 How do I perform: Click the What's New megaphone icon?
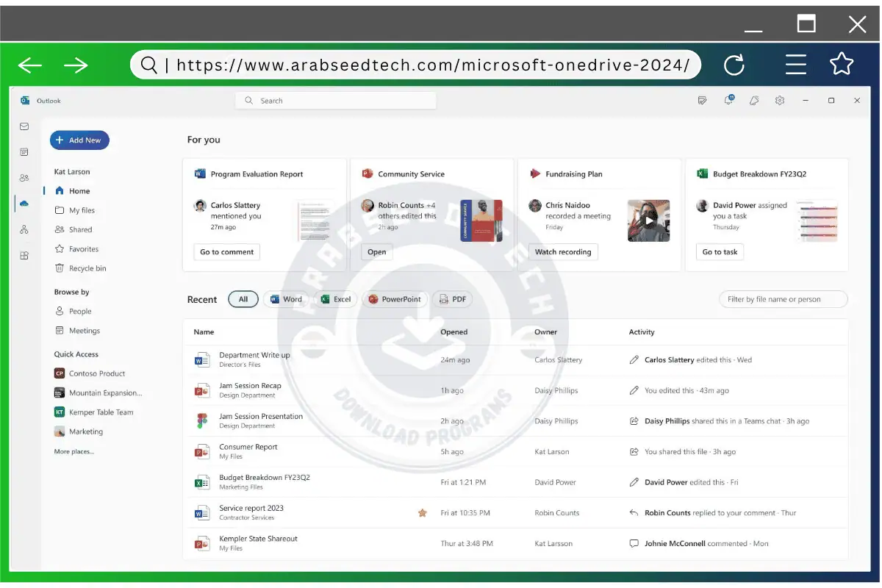click(x=754, y=99)
